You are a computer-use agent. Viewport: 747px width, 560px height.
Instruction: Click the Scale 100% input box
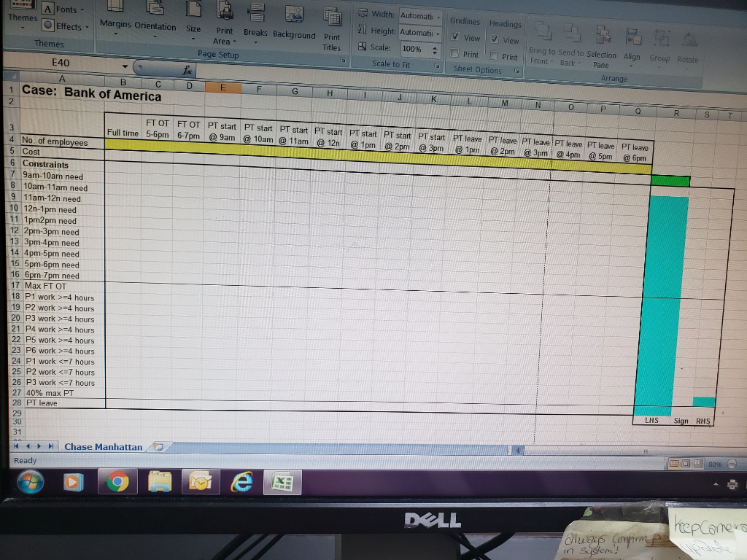pos(414,49)
